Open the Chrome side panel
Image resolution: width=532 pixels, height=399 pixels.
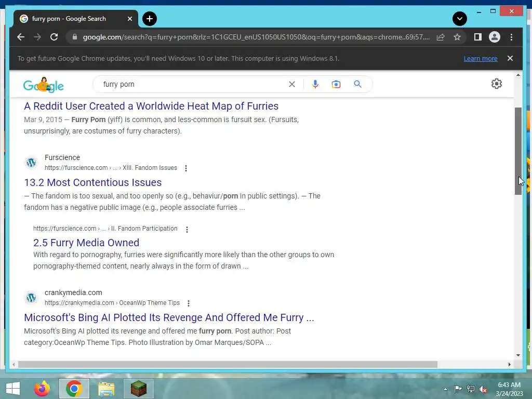click(478, 37)
